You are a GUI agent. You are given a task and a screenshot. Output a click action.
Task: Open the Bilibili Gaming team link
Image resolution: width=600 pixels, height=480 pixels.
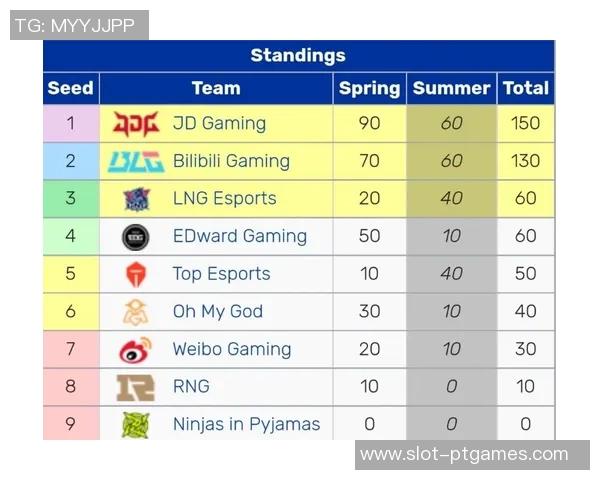(231, 161)
